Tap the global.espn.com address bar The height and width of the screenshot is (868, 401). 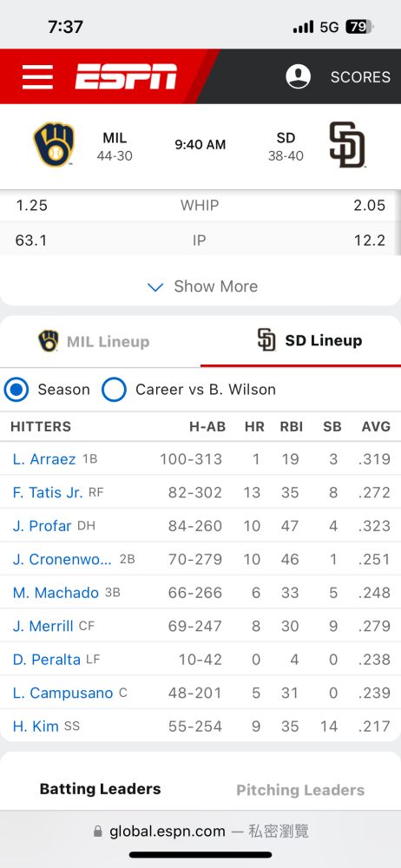pos(200,832)
